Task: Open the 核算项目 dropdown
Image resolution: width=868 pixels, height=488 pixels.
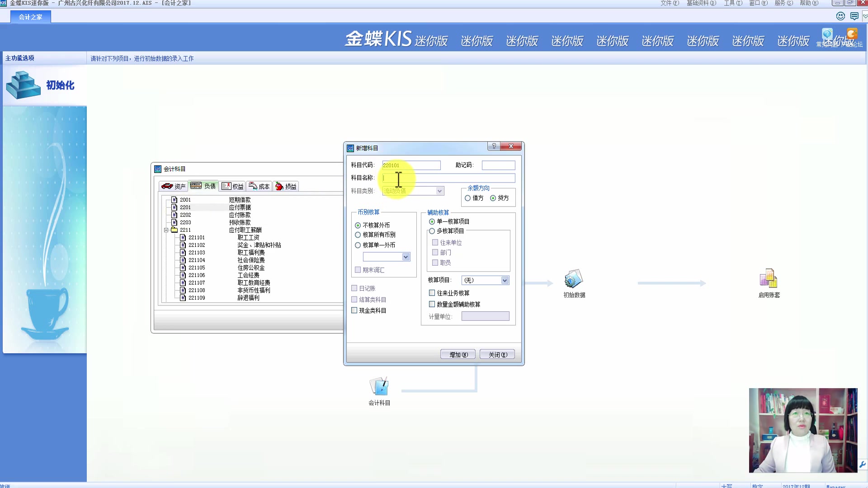Action: point(505,281)
